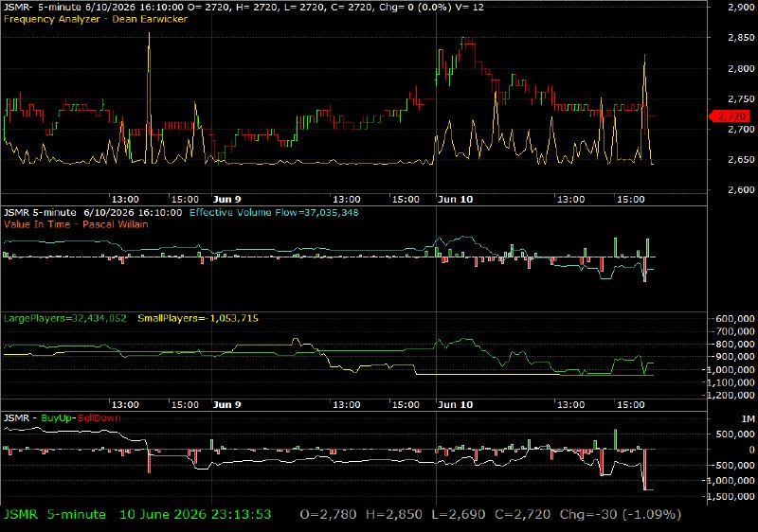Click the -600,000 label on players axis
Image resolution: width=758 pixels, height=532 pixels.
click(x=733, y=319)
